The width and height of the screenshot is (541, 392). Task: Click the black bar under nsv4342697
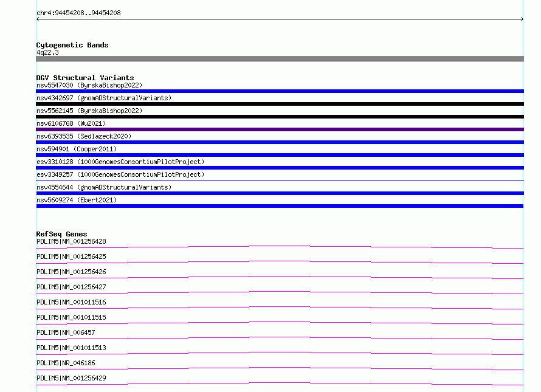coord(280,104)
